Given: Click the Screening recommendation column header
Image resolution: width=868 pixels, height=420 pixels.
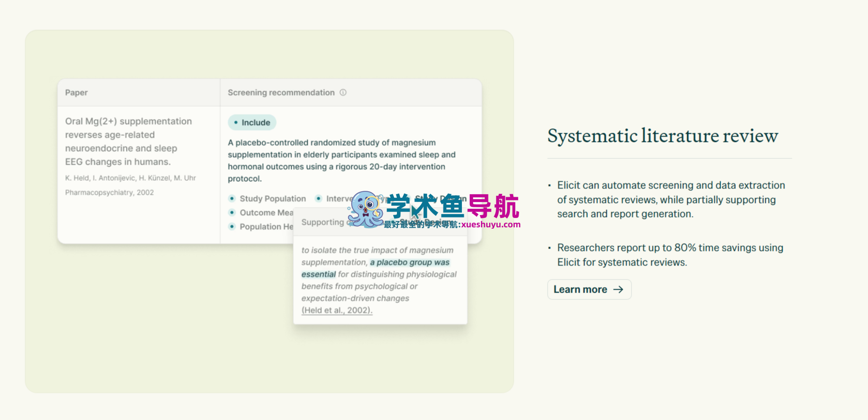Looking at the screenshot, I should [x=281, y=93].
